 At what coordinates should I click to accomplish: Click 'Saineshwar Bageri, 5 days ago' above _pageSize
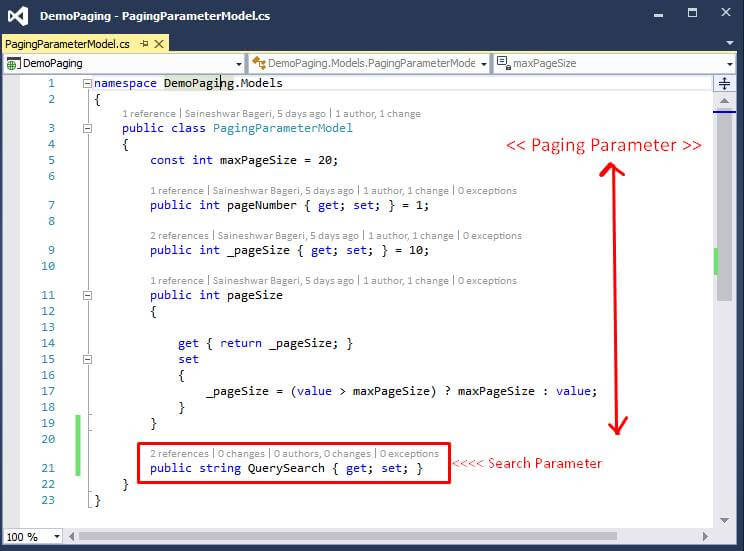pyautogui.click(x=288, y=236)
